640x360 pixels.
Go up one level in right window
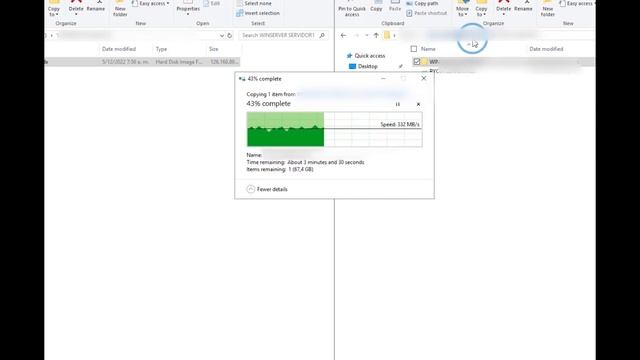pyautogui.click(x=376, y=36)
